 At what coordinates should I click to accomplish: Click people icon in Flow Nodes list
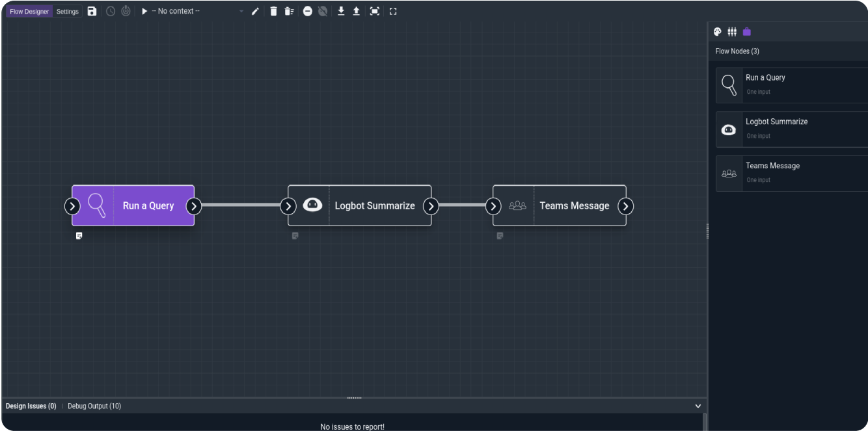click(729, 174)
